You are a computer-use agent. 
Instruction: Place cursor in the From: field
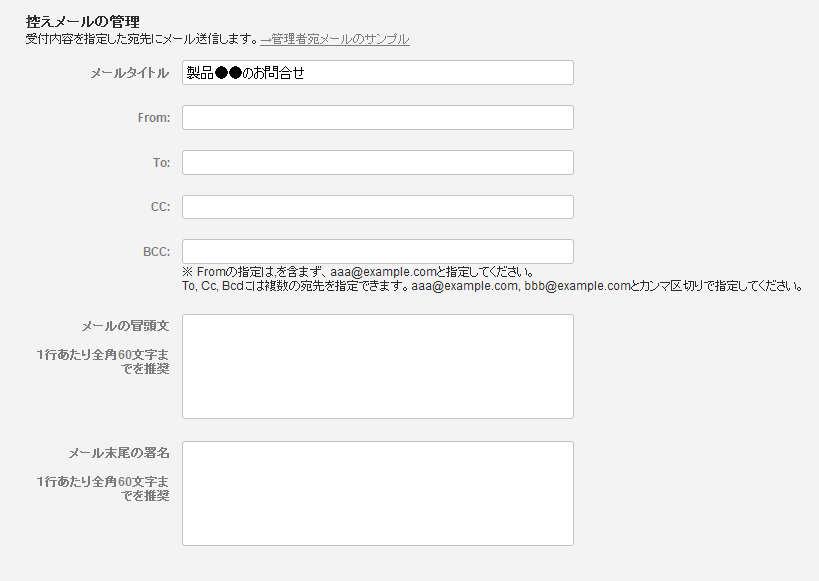tap(377, 117)
